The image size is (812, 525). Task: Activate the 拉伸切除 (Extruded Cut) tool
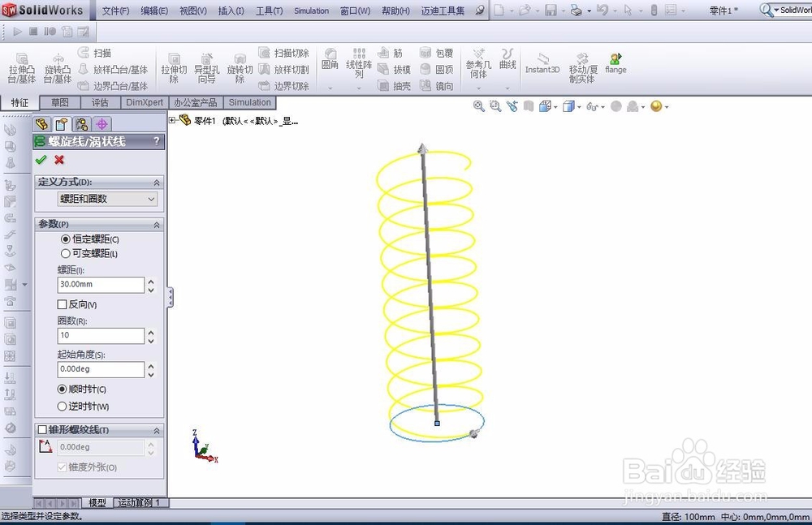[173, 67]
